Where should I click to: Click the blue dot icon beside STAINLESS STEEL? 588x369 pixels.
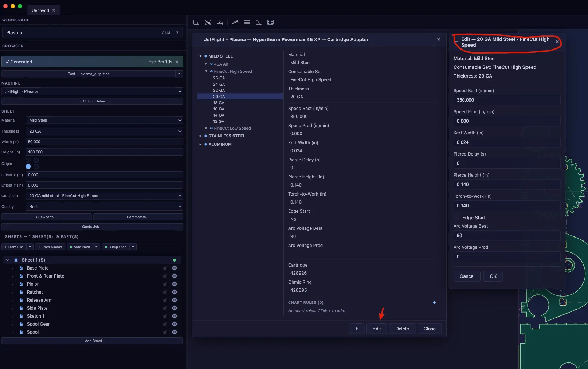pos(206,136)
